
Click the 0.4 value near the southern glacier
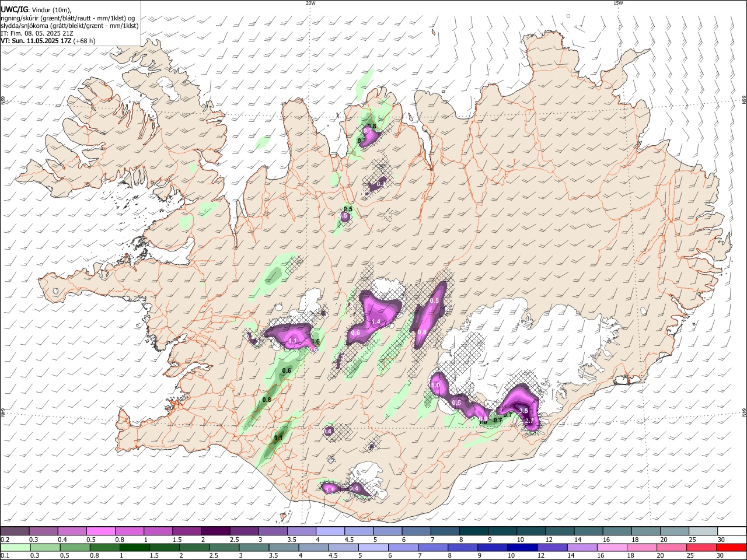354,488
